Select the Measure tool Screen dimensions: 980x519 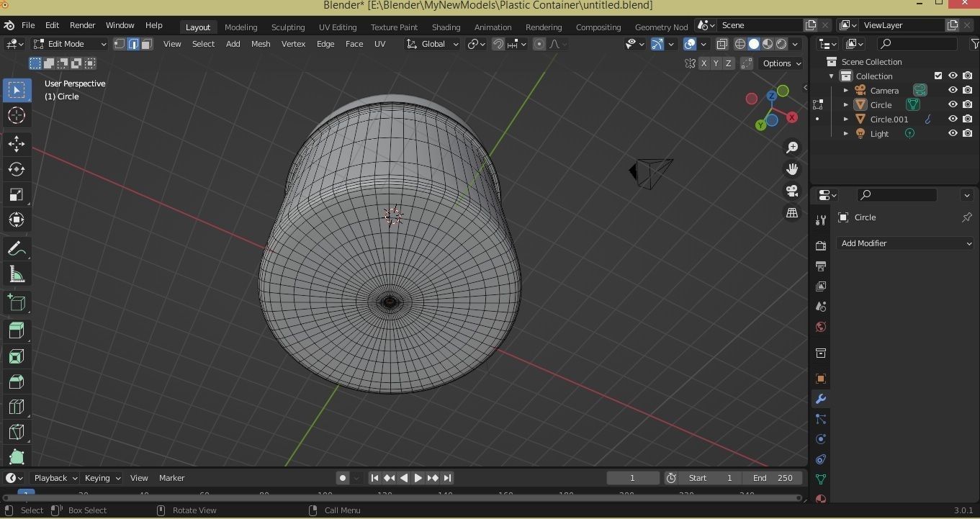17,274
